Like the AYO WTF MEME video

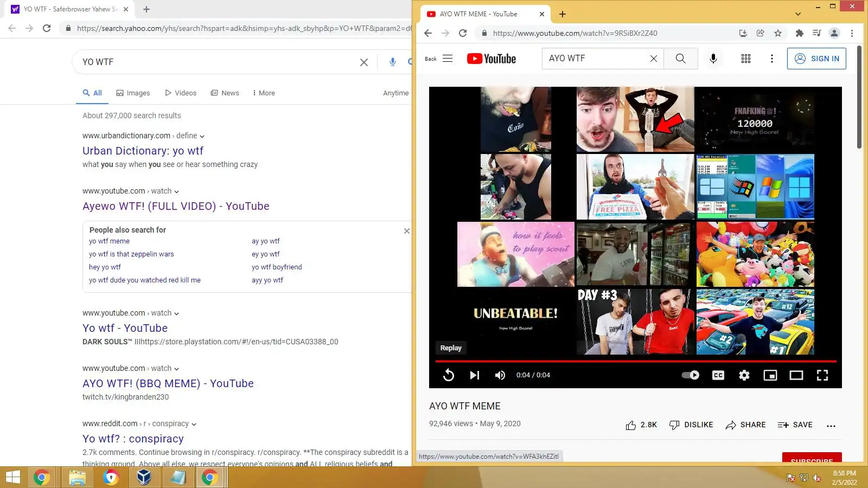[x=641, y=425]
